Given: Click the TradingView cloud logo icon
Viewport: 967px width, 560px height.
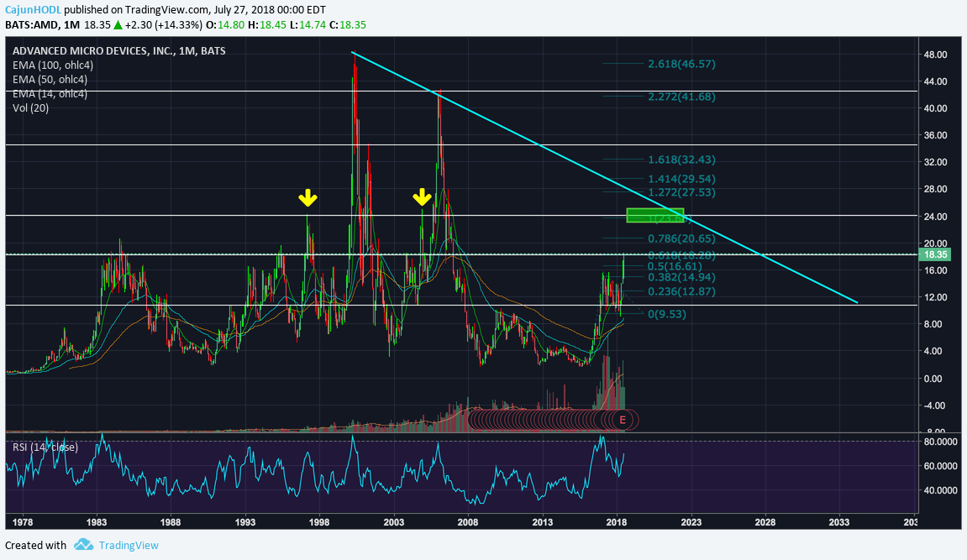Looking at the screenshot, I should pos(83,545).
